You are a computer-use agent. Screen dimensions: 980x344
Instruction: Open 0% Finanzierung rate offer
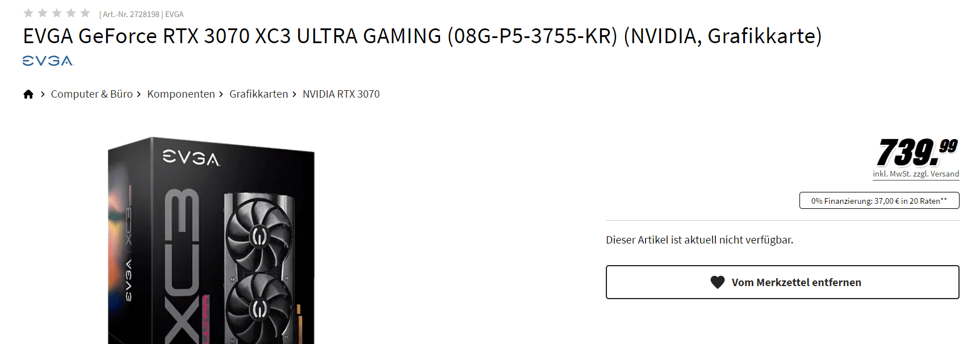coord(879,200)
